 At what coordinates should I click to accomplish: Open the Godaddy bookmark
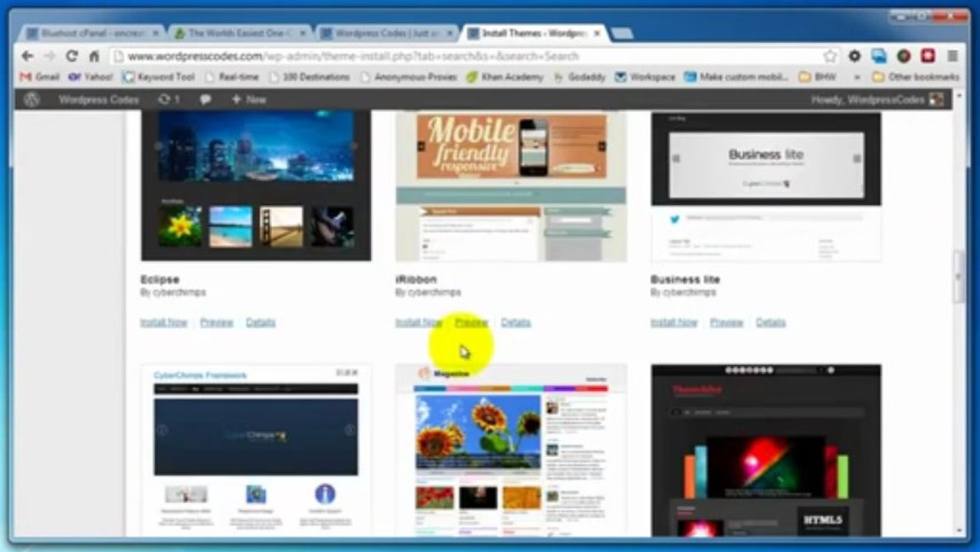point(579,77)
